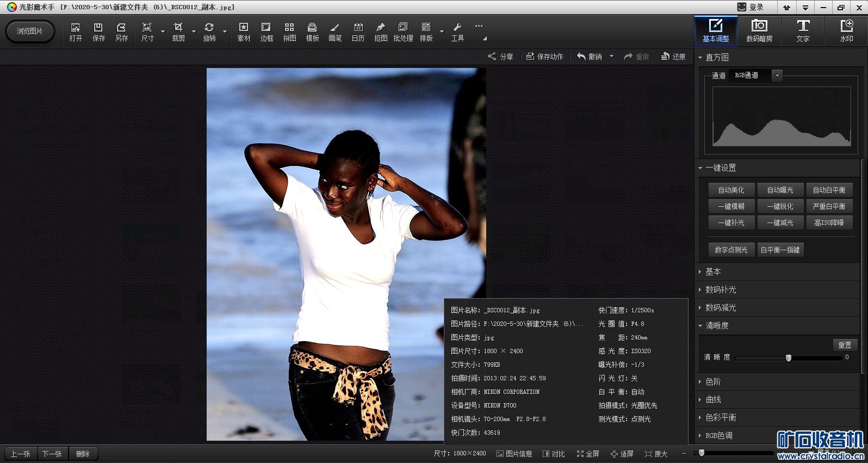868x463 pixels.
Task: Click the Next image (下一张) button
Action: tap(52, 454)
